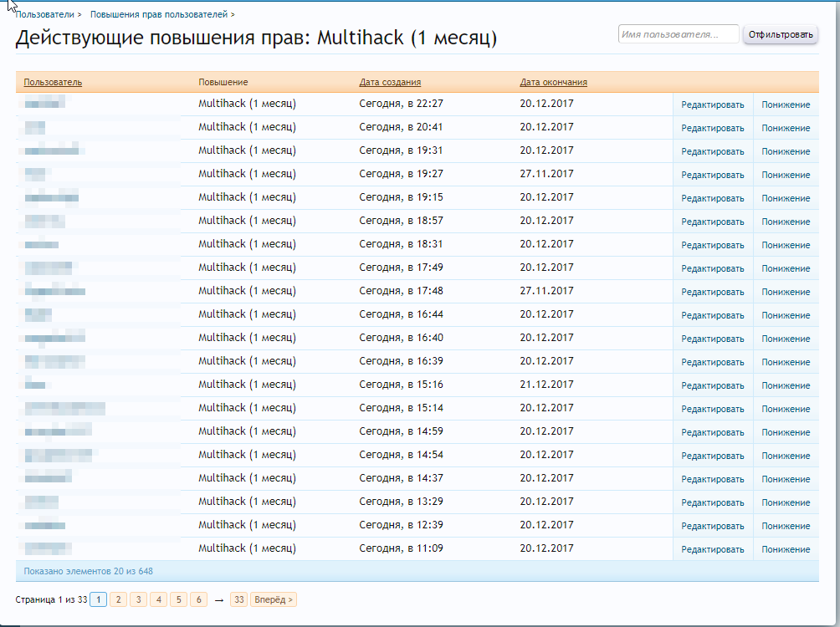Click Редактировать for the 22:27 entry

[713, 105]
